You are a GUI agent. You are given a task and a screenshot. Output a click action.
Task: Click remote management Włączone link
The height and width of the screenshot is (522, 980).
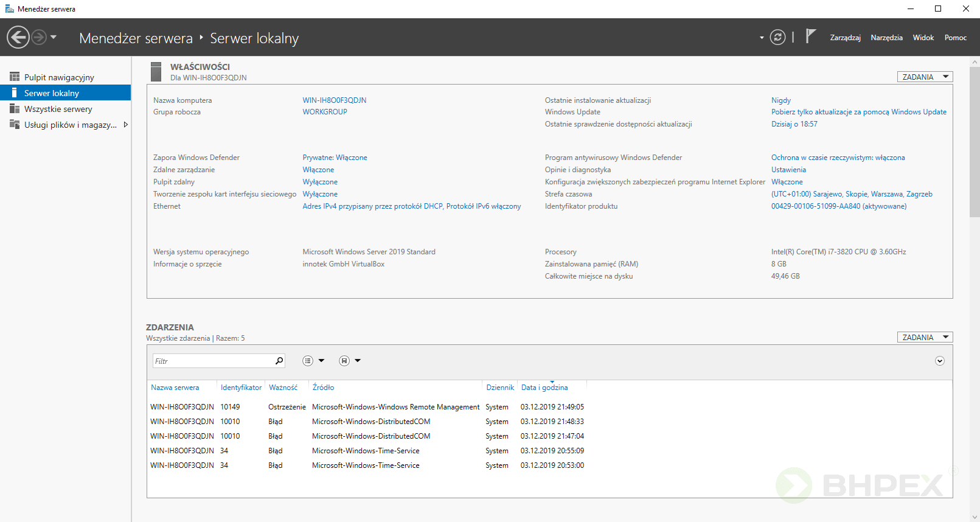coord(318,170)
